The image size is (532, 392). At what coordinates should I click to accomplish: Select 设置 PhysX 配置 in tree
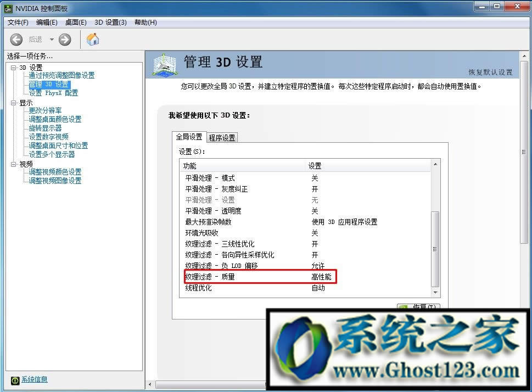[53, 93]
